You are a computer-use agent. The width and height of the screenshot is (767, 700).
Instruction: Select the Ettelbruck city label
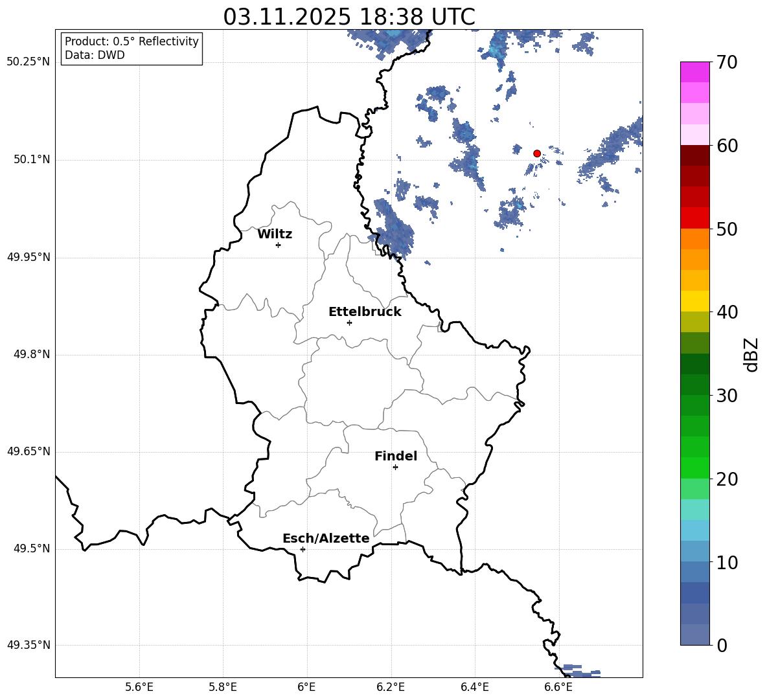(x=365, y=312)
